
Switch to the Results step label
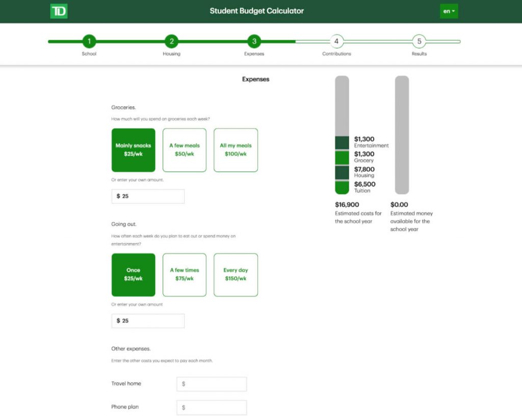[419, 53]
